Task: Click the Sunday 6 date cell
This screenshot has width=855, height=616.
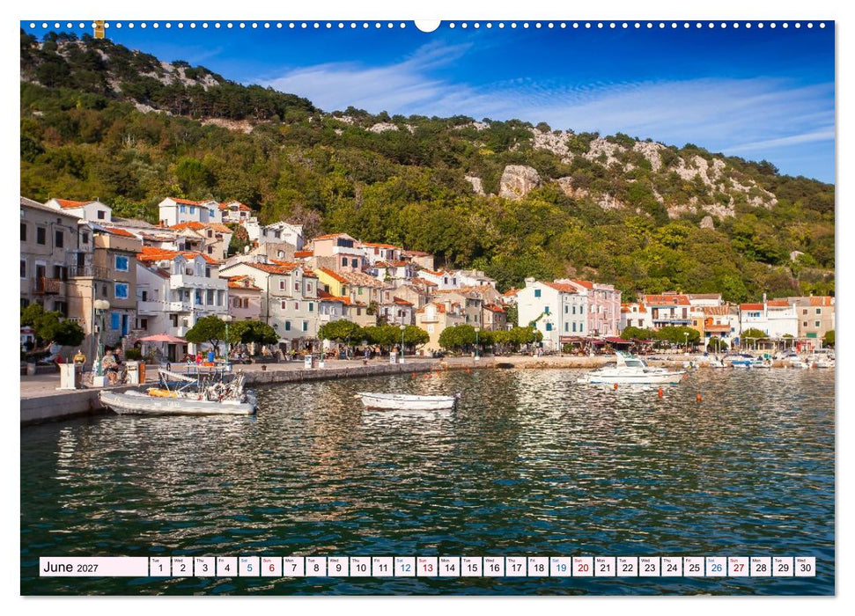Action: pyautogui.click(x=271, y=567)
